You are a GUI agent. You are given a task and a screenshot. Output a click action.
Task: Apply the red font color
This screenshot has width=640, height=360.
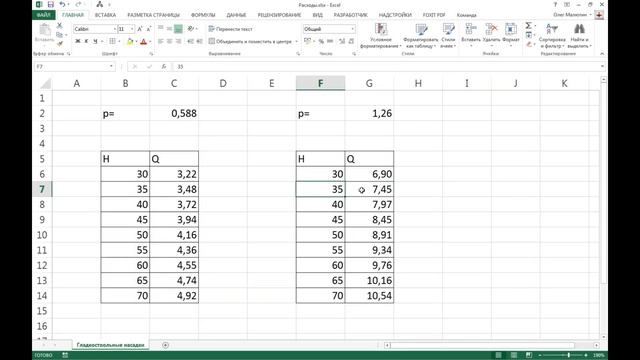tap(143, 41)
